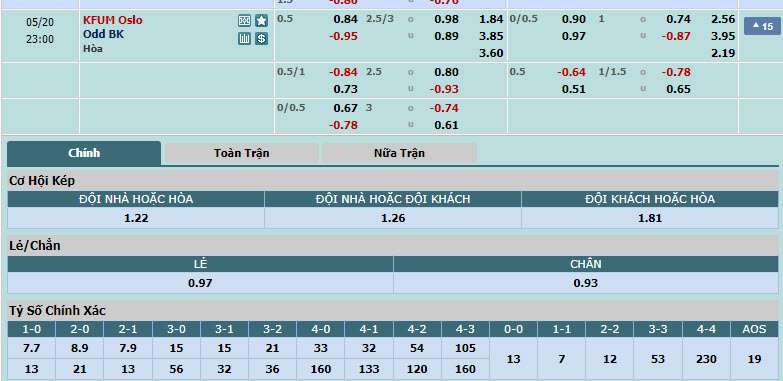783x381 pixels.
Task: Select under 2.5 odds -0.93
Action: click(x=444, y=89)
